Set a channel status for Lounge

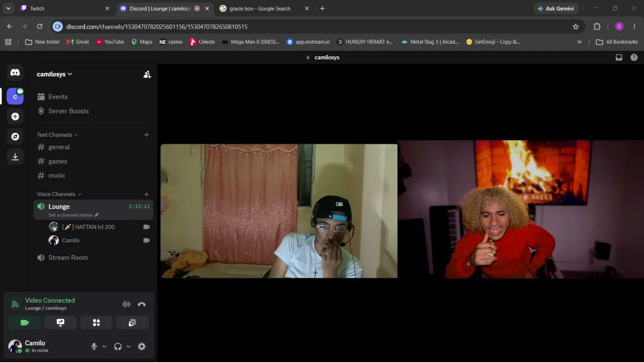tap(73, 215)
